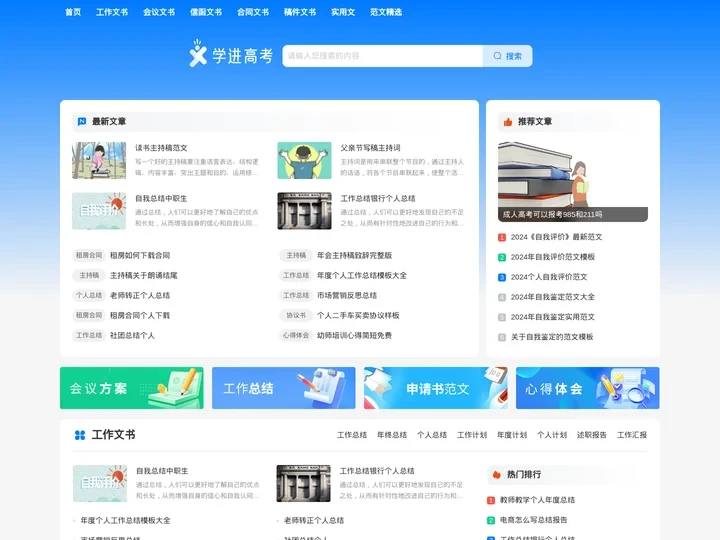Select the 工作计划 sub-category link
Viewport: 720px width, 540px height.
[x=472, y=435]
